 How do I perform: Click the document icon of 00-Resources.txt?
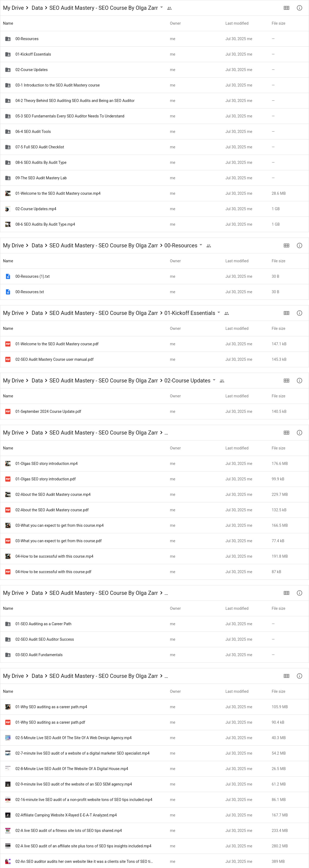(8, 292)
